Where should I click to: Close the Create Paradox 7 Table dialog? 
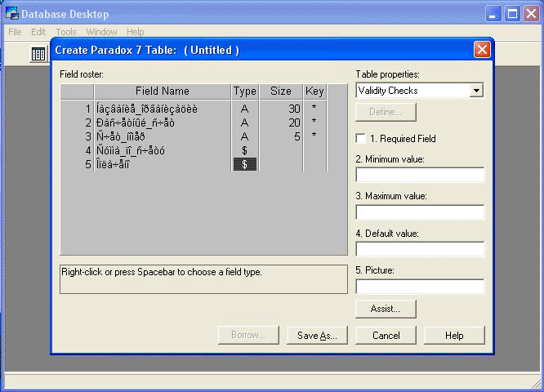[482, 50]
